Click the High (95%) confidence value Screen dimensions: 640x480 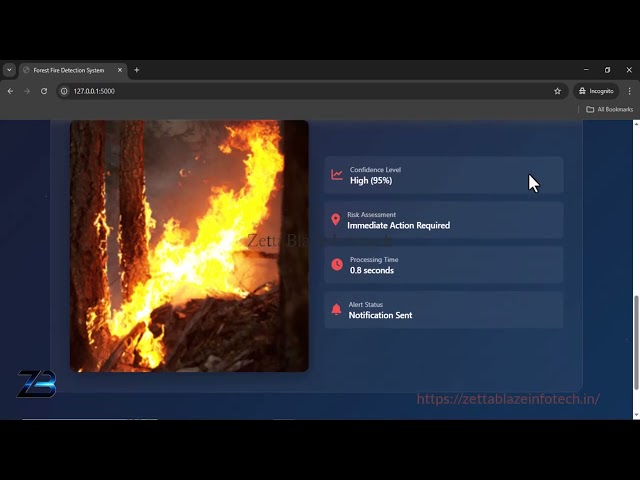pyautogui.click(x=371, y=180)
